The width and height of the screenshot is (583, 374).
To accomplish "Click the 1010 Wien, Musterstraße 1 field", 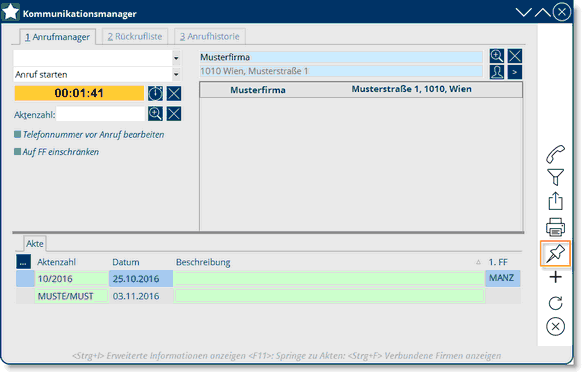I will (x=341, y=71).
